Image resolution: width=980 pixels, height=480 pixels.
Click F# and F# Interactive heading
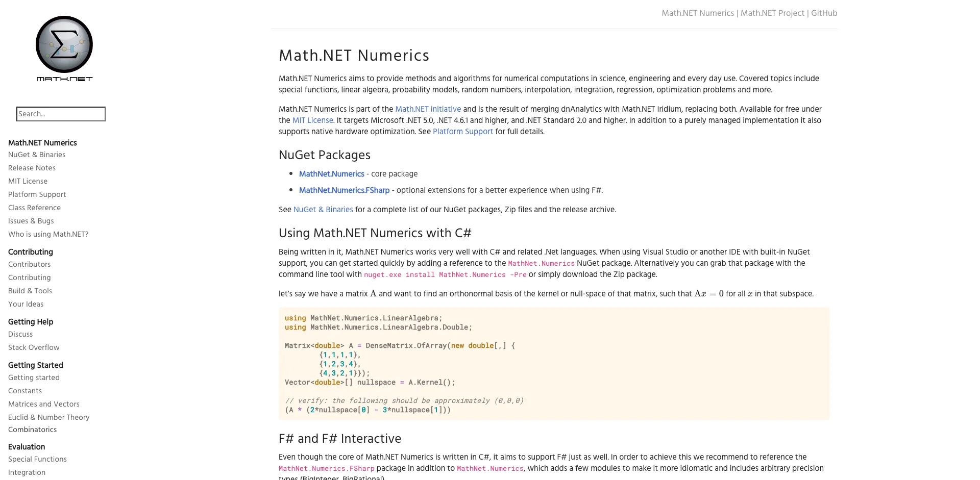(x=340, y=439)
